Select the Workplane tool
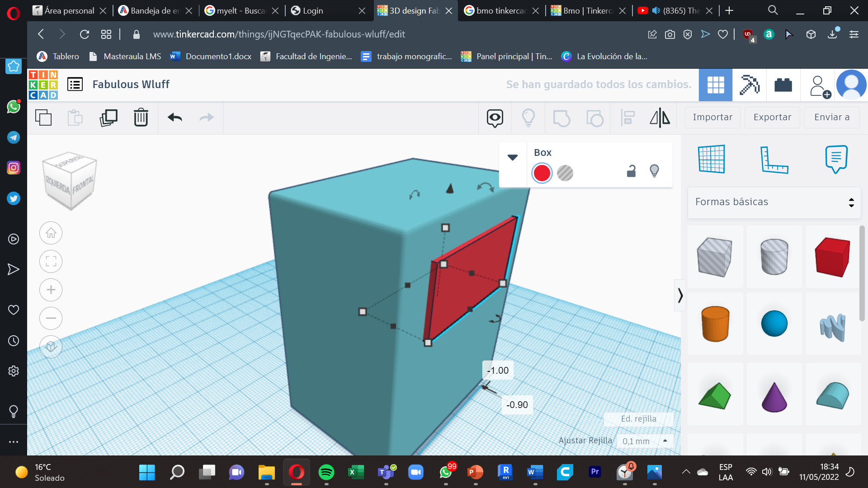Viewport: 868px width, 488px height. pyautogui.click(x=712, y=159)
